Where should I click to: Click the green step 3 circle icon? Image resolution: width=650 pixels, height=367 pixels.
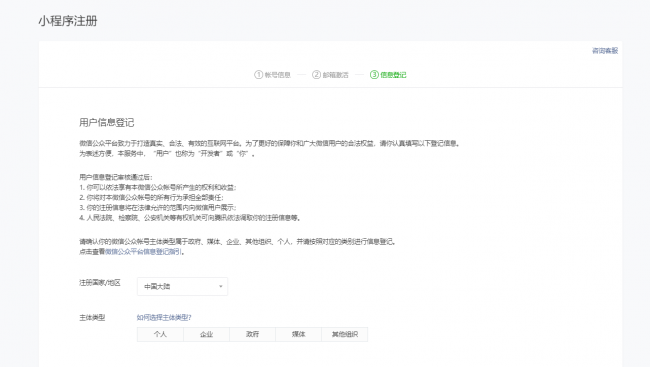pyautogui.click(x=374, y=75)
